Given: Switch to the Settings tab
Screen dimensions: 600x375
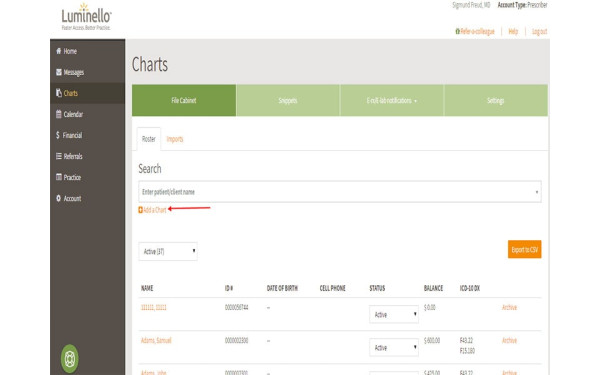Looking at the screenshot, I should pyautogui.click(x=496, y=100).
